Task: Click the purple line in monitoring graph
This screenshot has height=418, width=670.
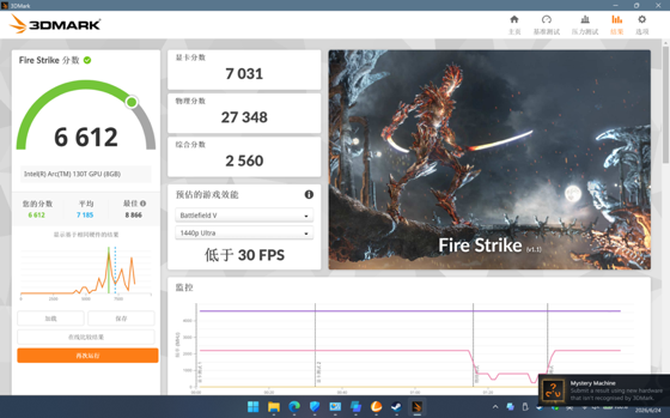Action: [x=410, y=311]
